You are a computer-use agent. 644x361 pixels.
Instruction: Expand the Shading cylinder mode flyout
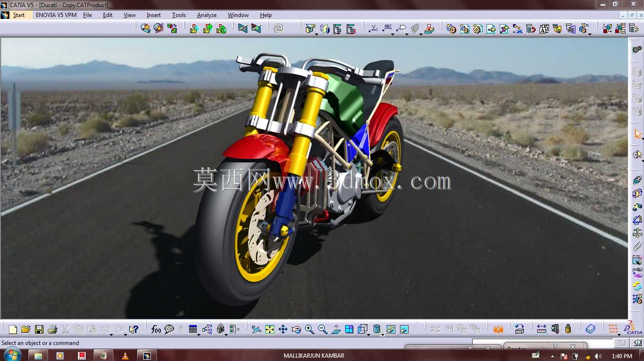click(x=382, y=334)
